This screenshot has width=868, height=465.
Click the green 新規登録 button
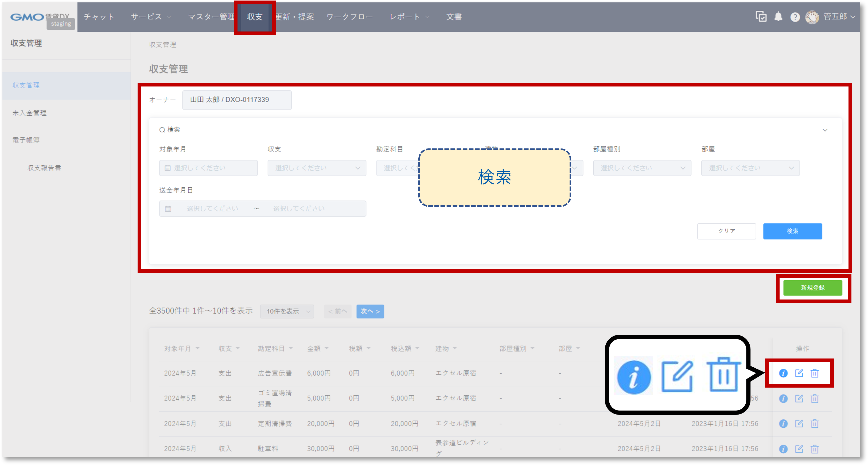coord(812,287)
